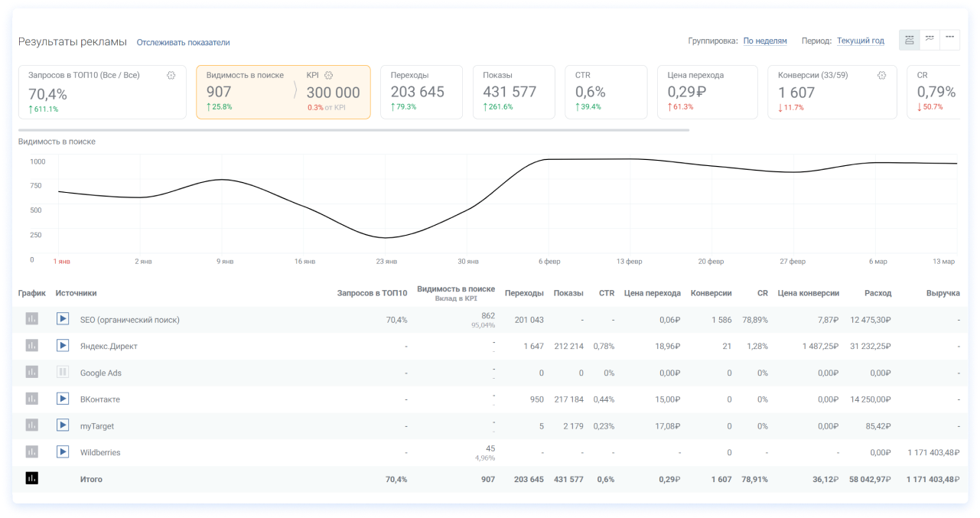Toggle chart icon for Wildberries row

31,451
